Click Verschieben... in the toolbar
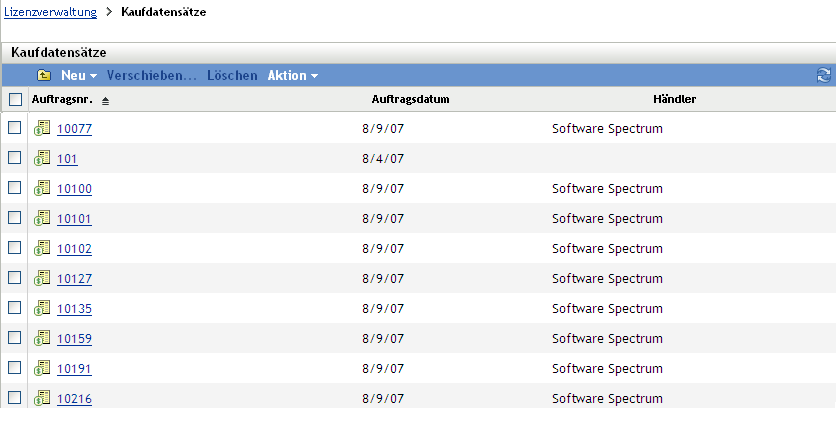This screenshot has width=836, height=428. pyautogui.click(x=151, y=76)
